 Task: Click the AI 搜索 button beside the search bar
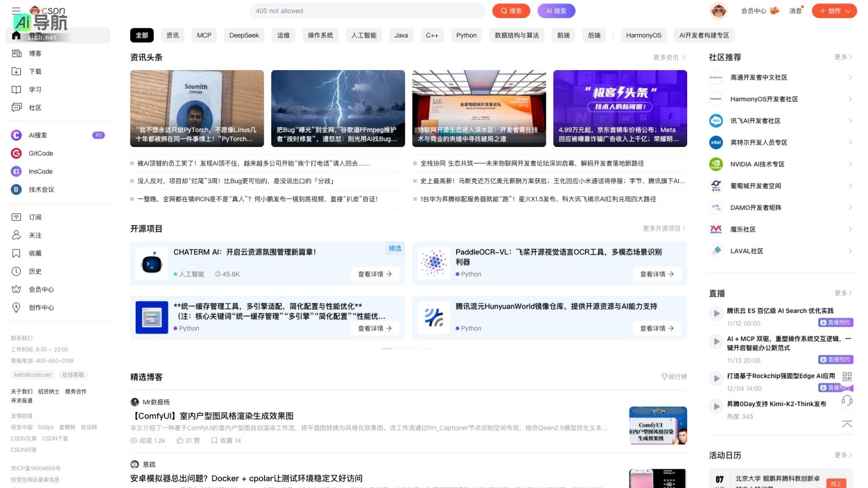point(556,11)
